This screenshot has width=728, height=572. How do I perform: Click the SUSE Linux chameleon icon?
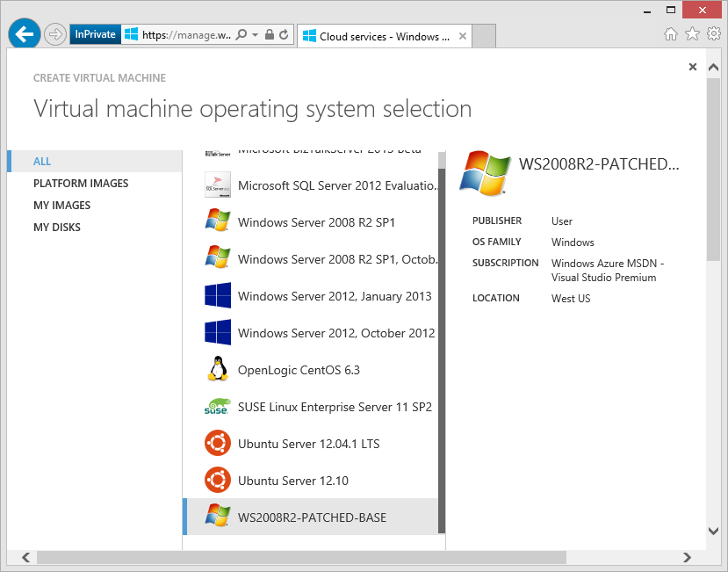click(217, 407)
